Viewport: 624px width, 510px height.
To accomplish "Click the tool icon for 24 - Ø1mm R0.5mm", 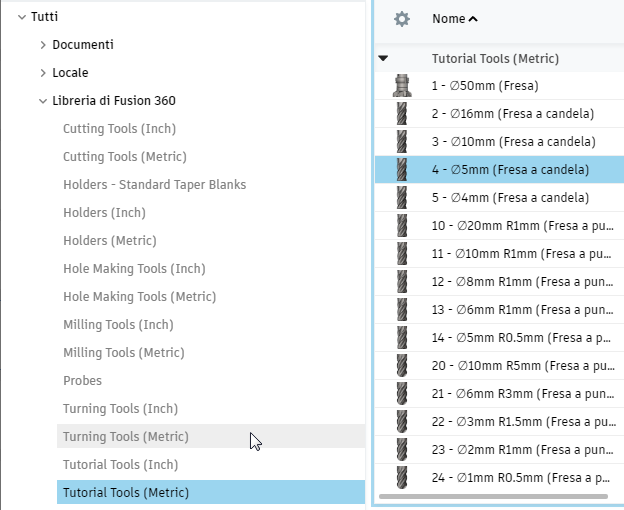I will click(402, 478).
